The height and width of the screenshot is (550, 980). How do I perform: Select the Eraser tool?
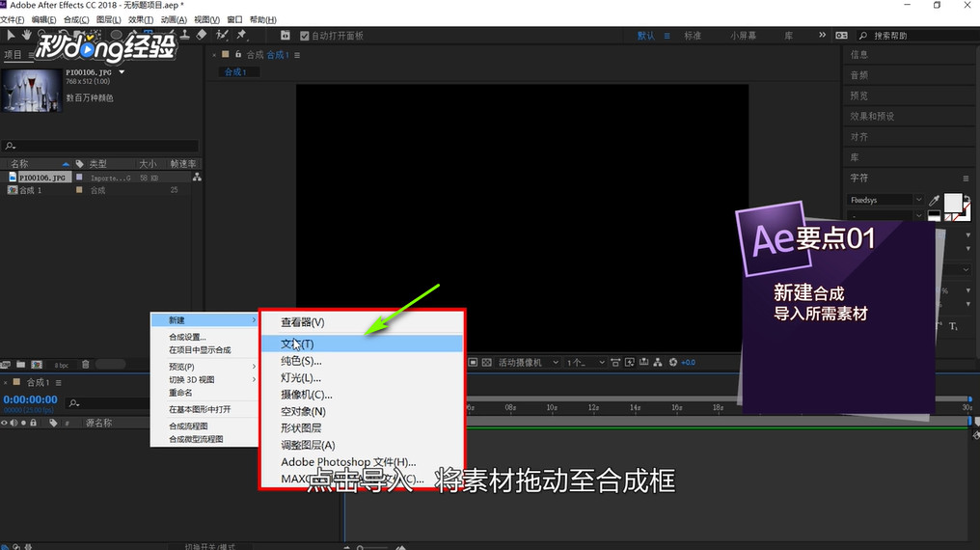202,35
